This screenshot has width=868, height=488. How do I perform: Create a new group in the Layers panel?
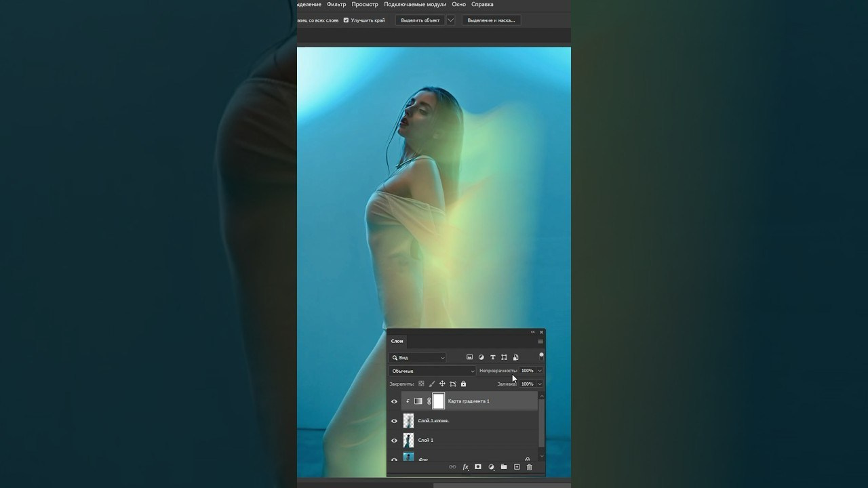[x=504, y=467]
